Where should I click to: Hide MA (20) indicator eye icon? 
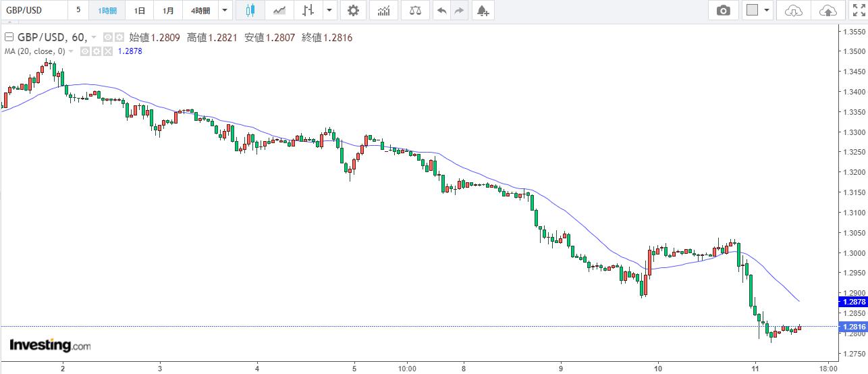pyautogui.click(x=85, y=51)
